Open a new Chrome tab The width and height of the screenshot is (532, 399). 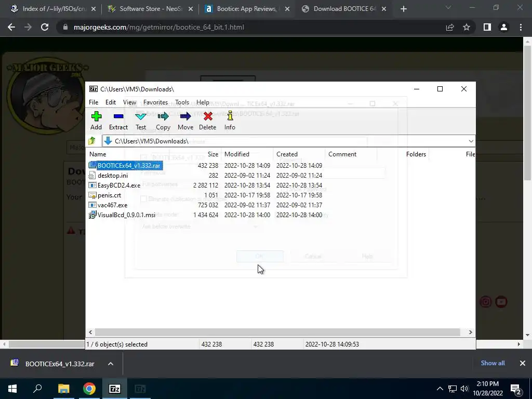[x=403, y=9]
